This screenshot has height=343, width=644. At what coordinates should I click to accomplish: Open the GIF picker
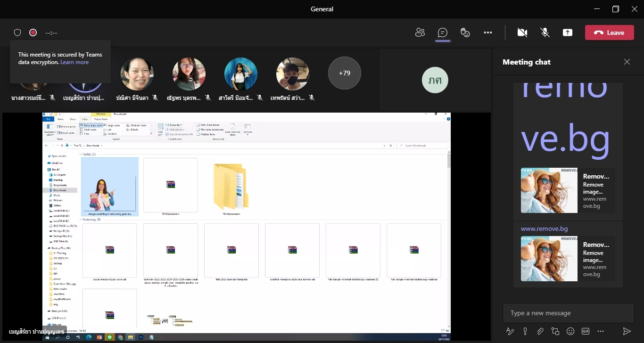coord(586,331)
